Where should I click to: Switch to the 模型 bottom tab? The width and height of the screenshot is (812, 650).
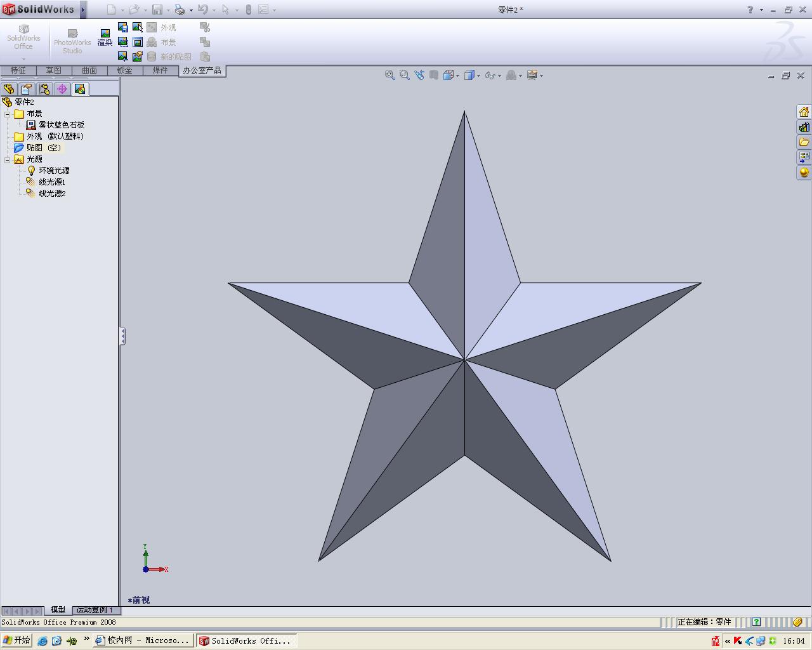click(58, 610)
